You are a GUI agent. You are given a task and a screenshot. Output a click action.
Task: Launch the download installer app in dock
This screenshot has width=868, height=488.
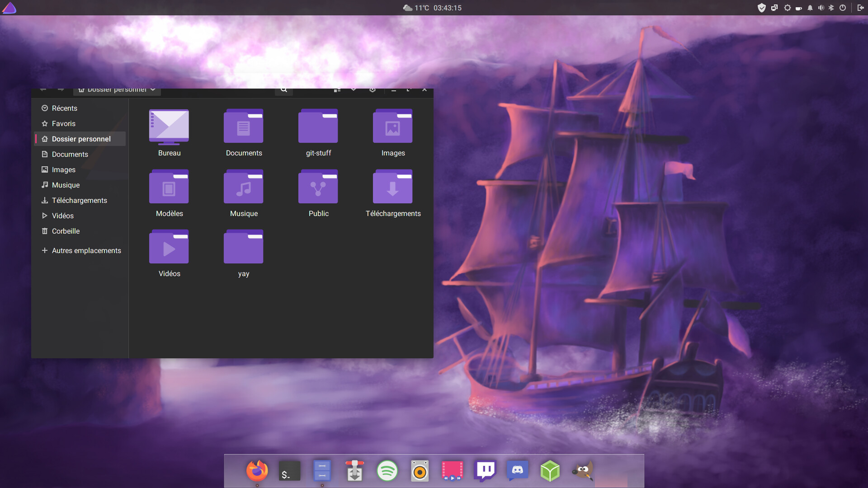(355, 471)
